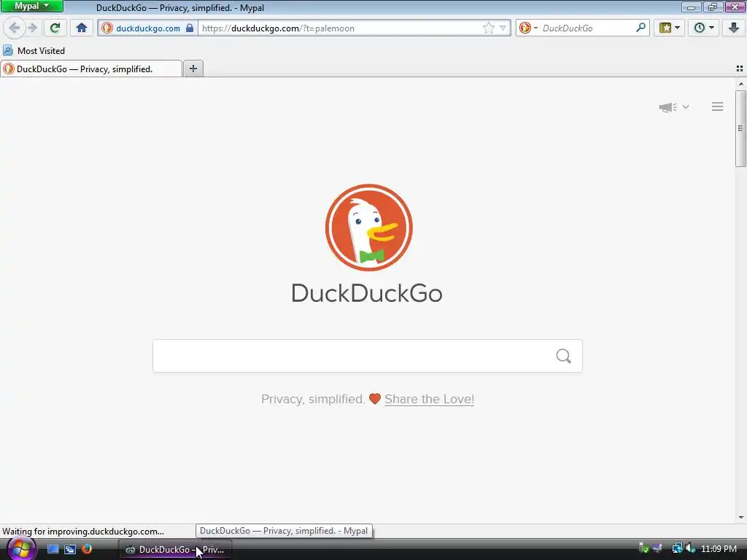Expand the chevron beside the megaphone
Screen dimensions: 747x560
pyautogui.click(x=686, y=106)
